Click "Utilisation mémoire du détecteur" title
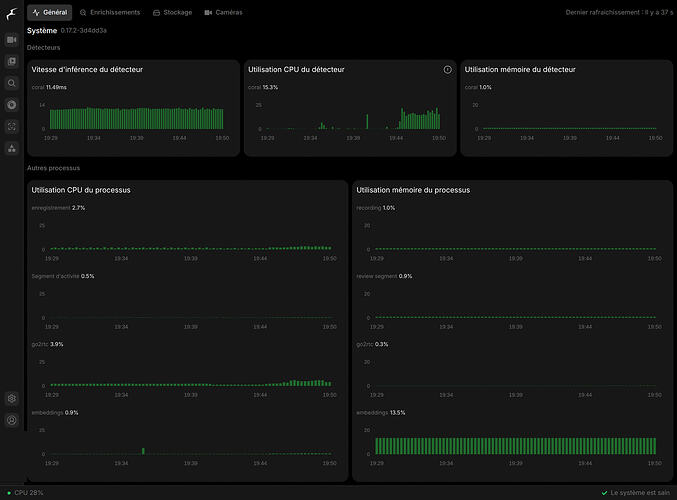 click(520, 70)
